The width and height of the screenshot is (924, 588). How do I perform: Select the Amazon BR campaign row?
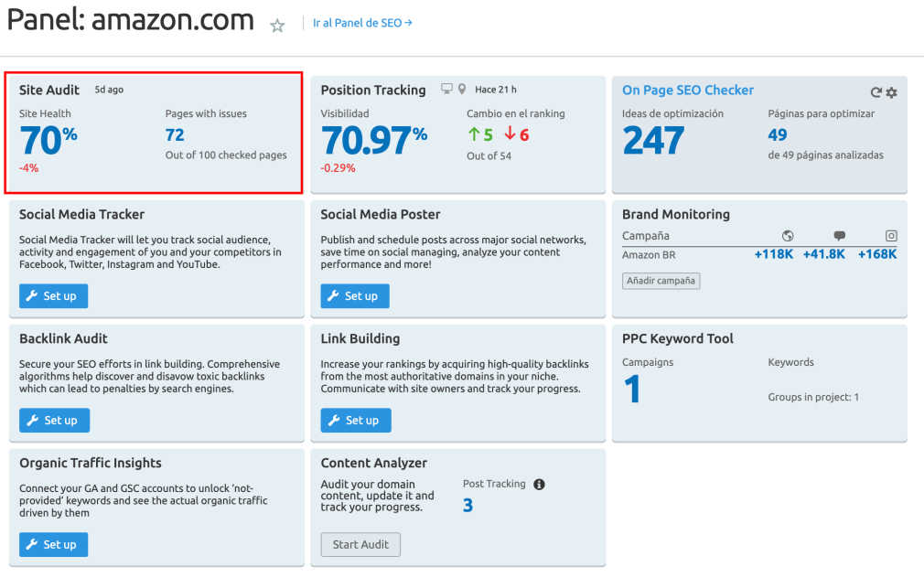coord(759,254)
